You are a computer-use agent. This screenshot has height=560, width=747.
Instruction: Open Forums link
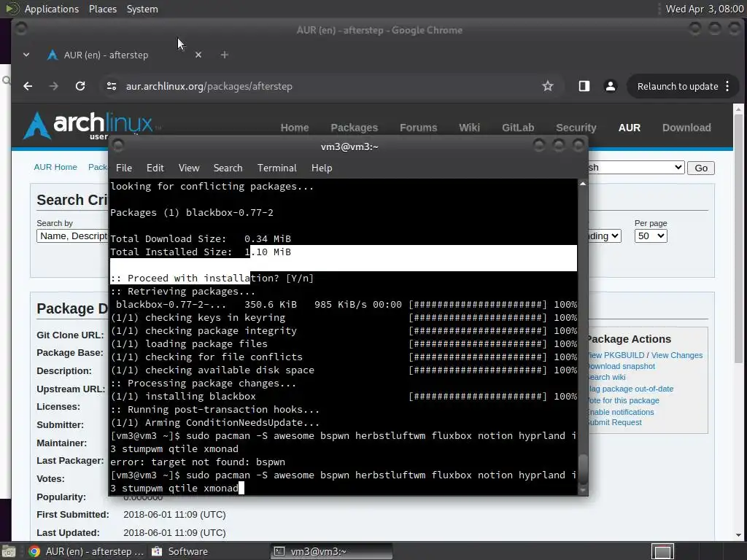pos(418,128)
